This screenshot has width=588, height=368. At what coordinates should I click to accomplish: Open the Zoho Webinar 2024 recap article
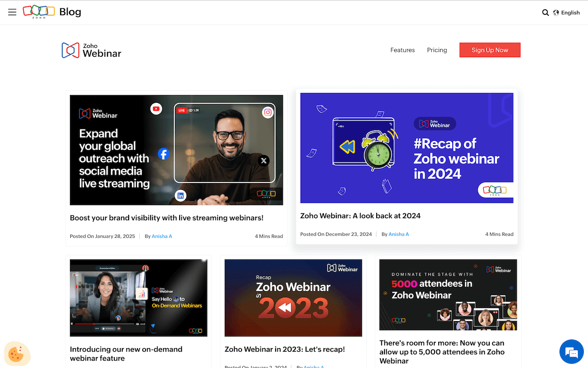pos(360,215)
